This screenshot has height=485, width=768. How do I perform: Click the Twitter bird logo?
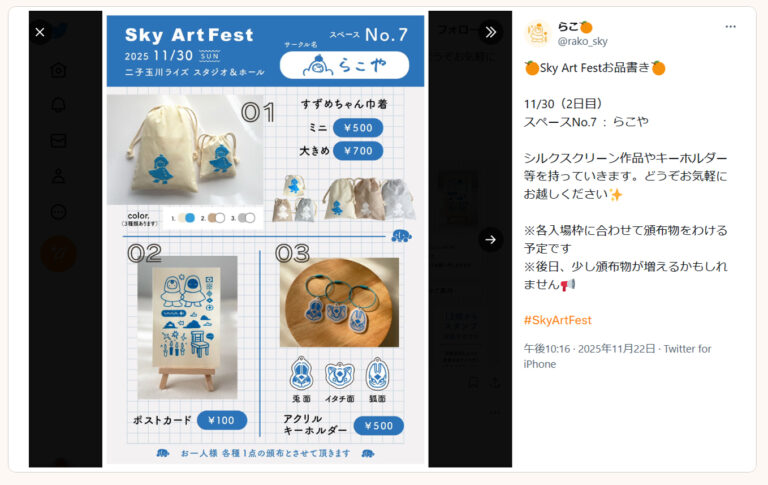tap(60, 30)
